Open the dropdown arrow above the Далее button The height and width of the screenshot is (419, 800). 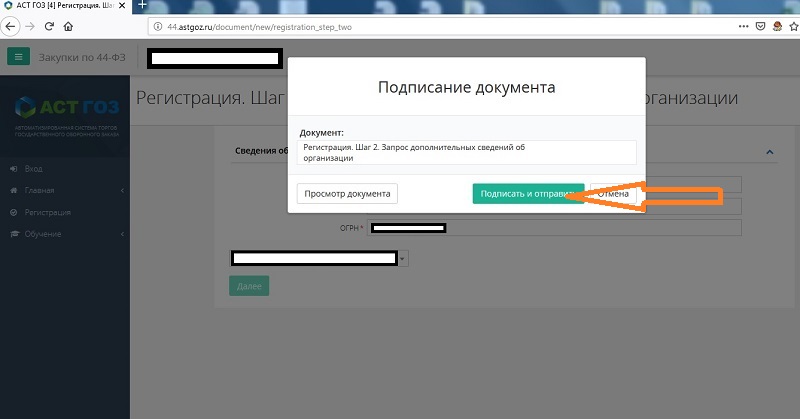click(403, 259)
